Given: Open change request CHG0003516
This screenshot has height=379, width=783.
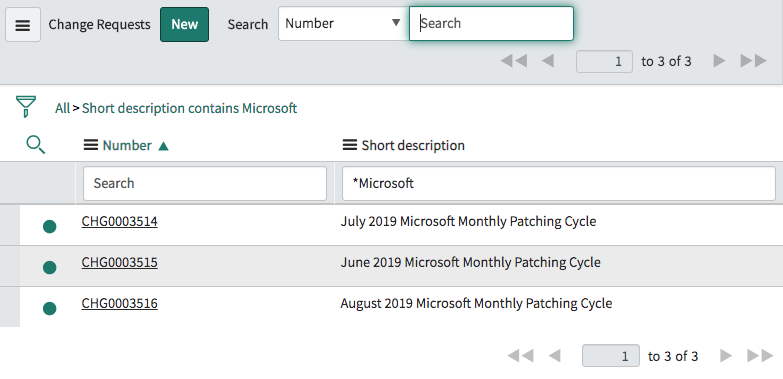Looking at the screenshot, I should [x=119, y=303].
